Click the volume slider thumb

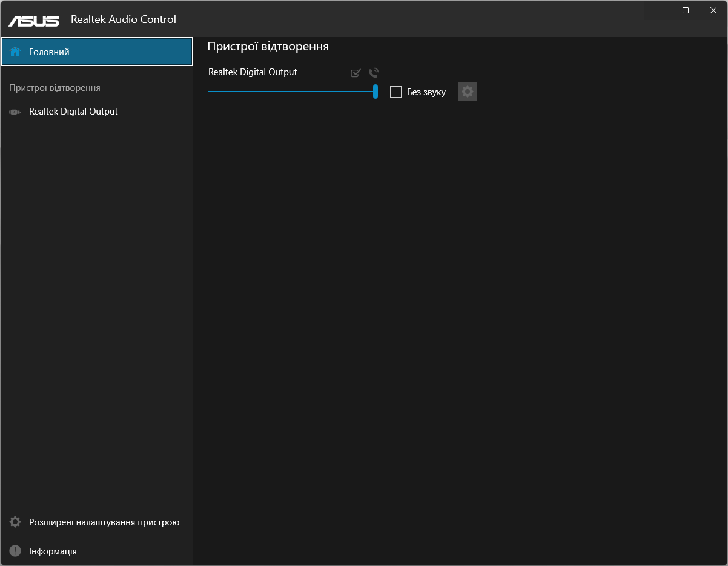coord(376,92)
